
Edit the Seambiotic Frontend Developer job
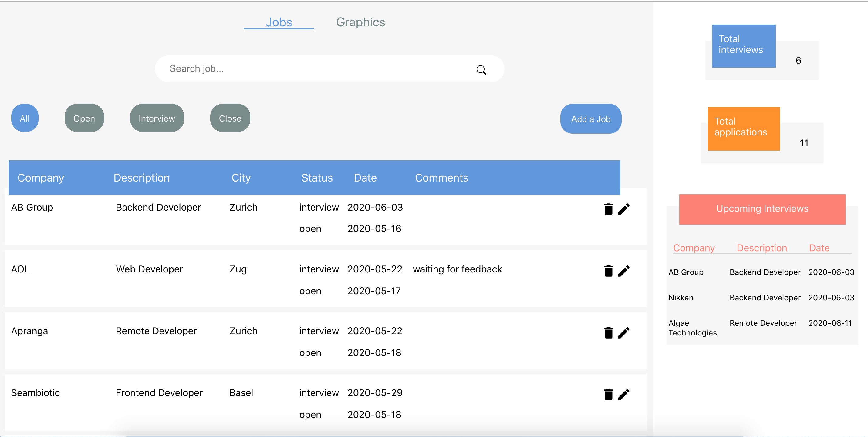(624, 395)
